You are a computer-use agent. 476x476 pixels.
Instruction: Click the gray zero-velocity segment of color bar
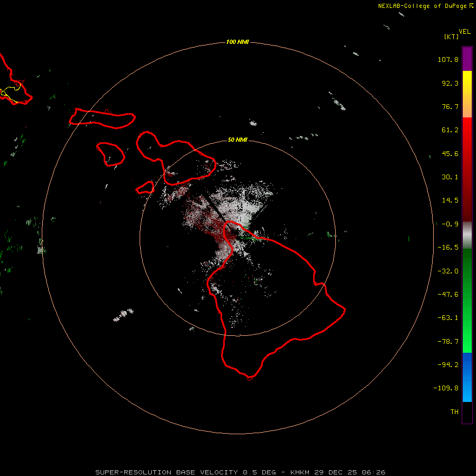[467, 235]
